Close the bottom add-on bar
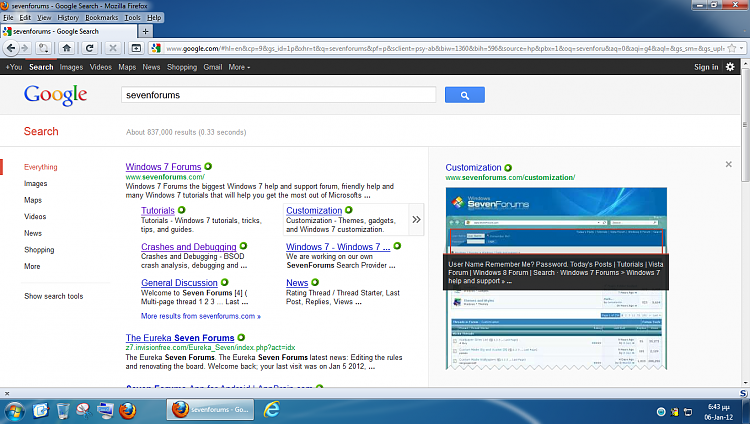Image resolution: width=750 pixels, height=424 pixels. [7, 393]
